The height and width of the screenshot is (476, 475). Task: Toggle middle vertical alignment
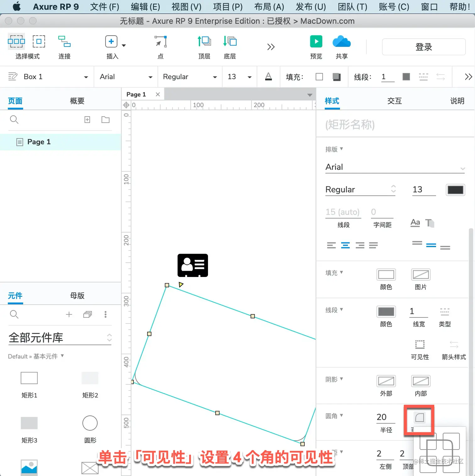[431, 245]
